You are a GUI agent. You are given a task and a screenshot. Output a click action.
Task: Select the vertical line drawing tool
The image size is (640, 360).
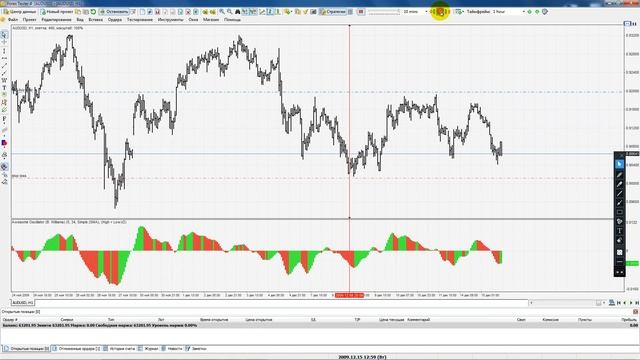click(x=4, y=51)
